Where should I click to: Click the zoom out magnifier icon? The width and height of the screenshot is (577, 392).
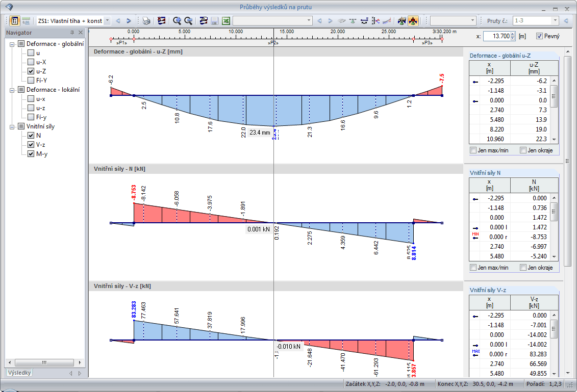[188, 21]
